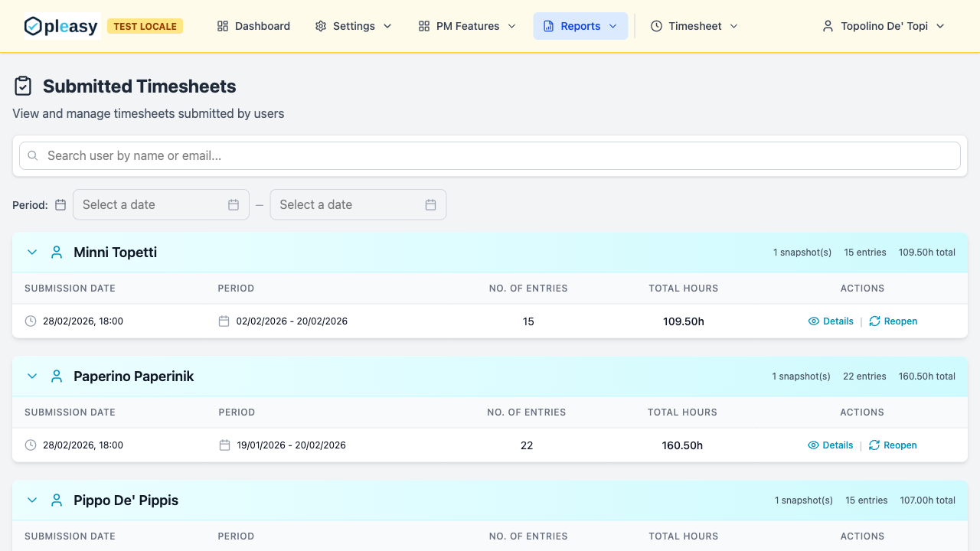Click the user icon beside Paperino Paperinik
Image resolution: width=980 pixels, height=551 pixels.
tap(57, 377)
